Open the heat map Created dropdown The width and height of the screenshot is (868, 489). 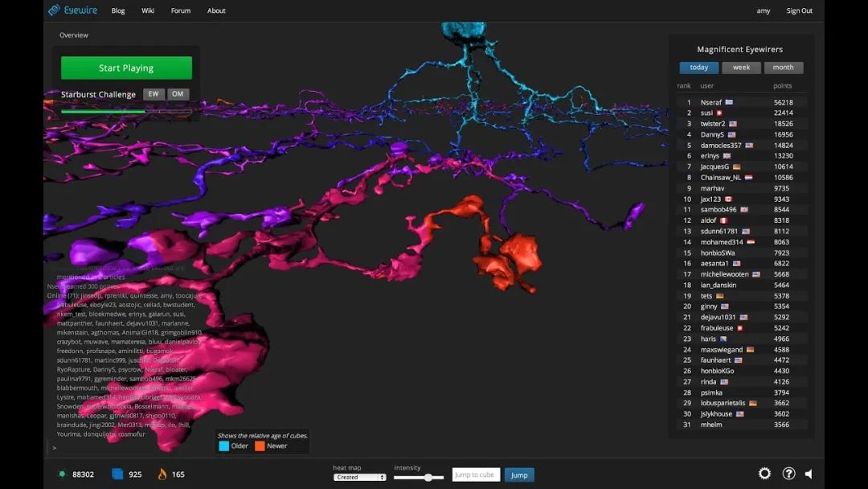tap(359, 478)
